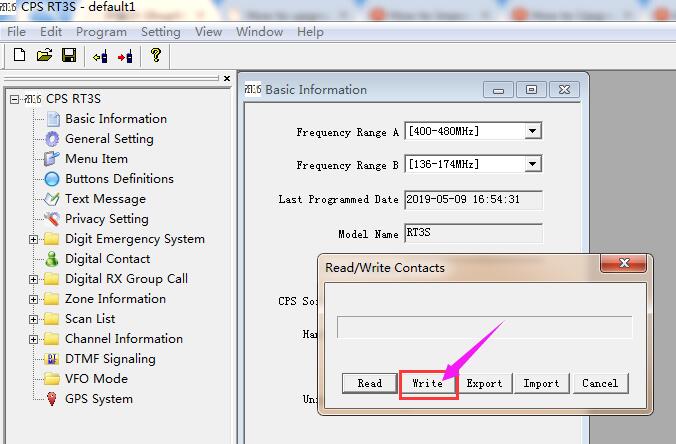676x444 pixels.
Task: Expand the Channel Information folder
Action: click(x=33, y=339)
